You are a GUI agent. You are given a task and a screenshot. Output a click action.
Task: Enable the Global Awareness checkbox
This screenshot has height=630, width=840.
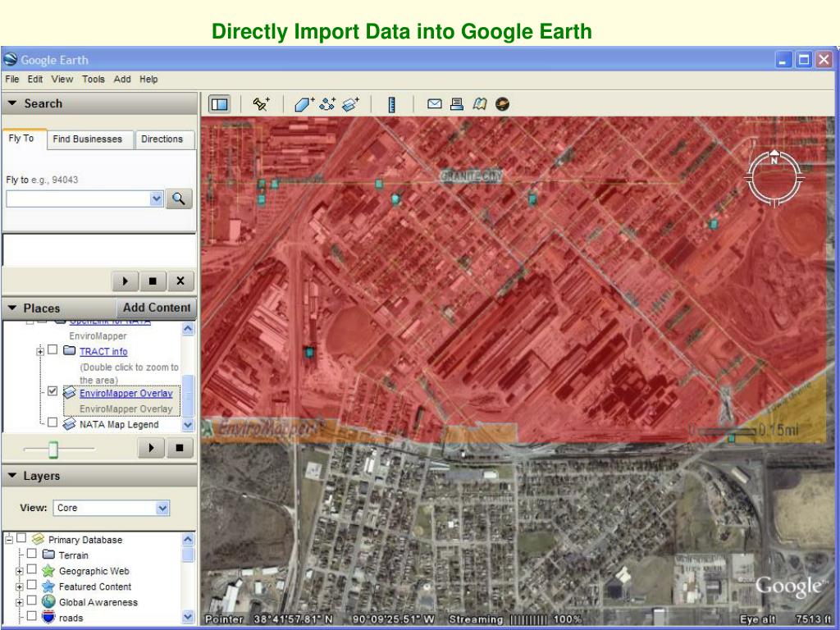[x=32, y=600]
